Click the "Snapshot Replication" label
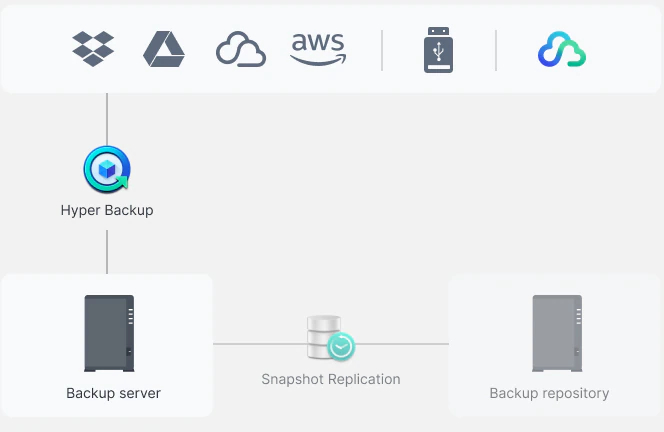The width and height of the screenshot is (664, 432). coord(331,379)
